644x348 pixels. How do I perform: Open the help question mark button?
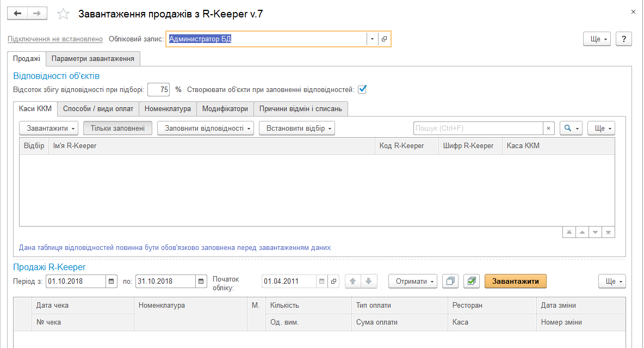tap(623, 39)
